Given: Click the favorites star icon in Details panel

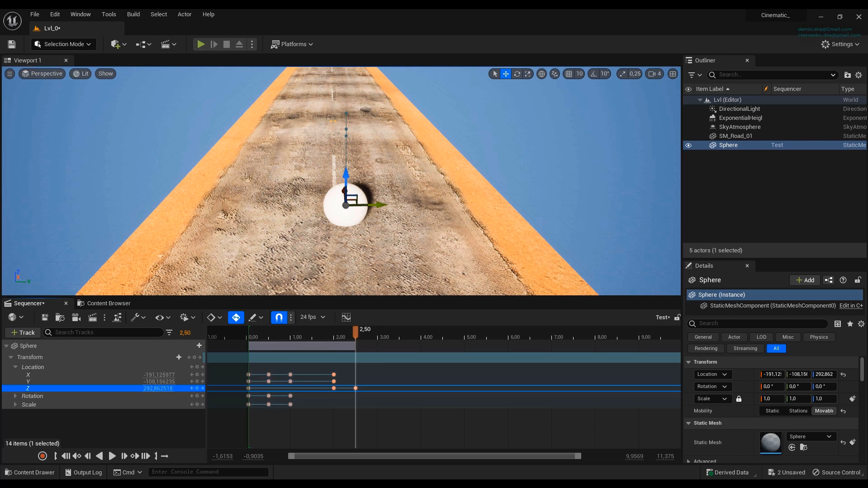Looking at the screenshot, I should pos(850,324).
